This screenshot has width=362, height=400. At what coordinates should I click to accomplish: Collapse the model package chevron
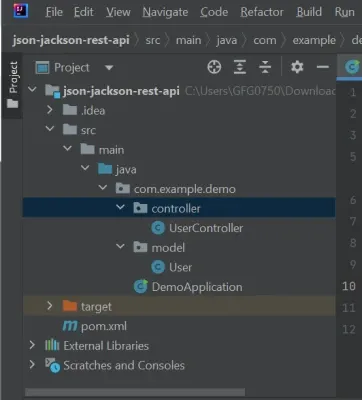[120, 246]
